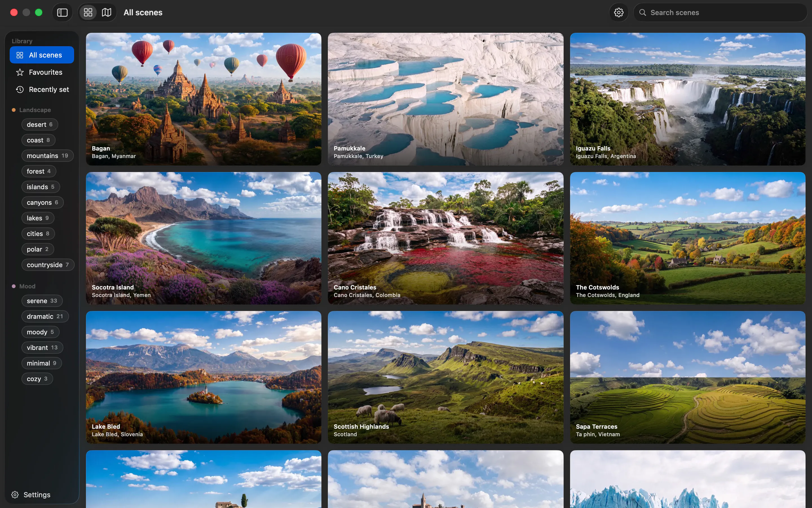
Task: Toggle the sidebar panel icon
Action: (x=62, y=12)
